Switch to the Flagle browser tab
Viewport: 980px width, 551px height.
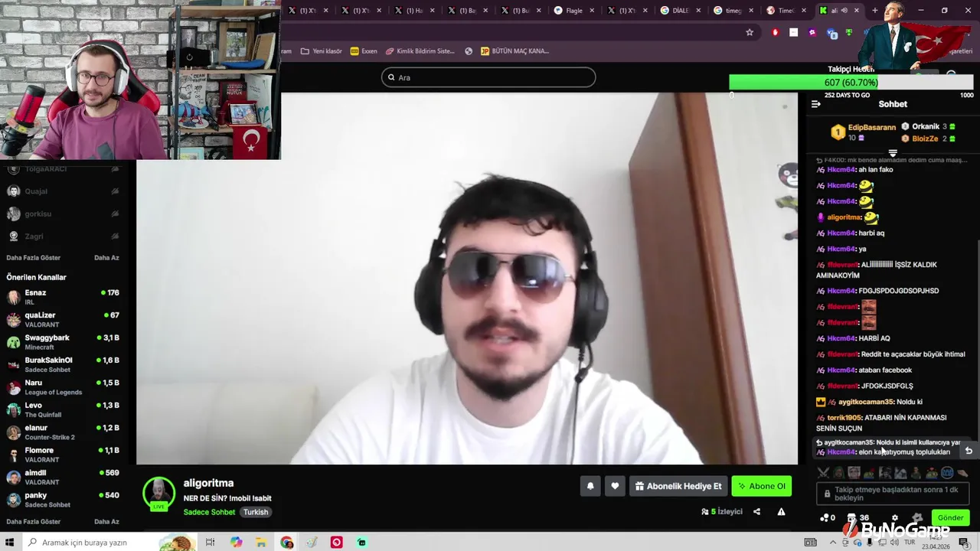click(573, 11)
